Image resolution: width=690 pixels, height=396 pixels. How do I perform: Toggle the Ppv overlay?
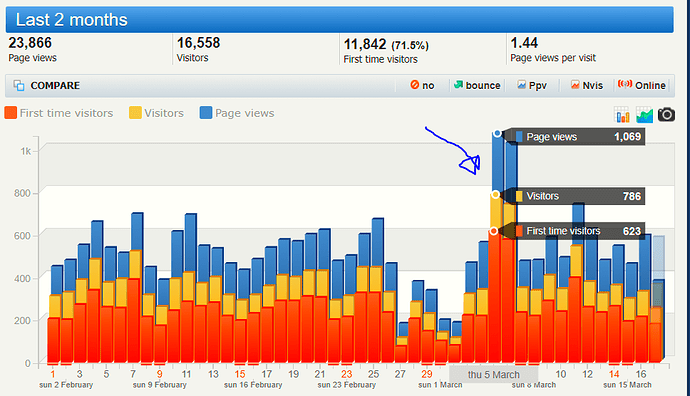tap(532, 85)
